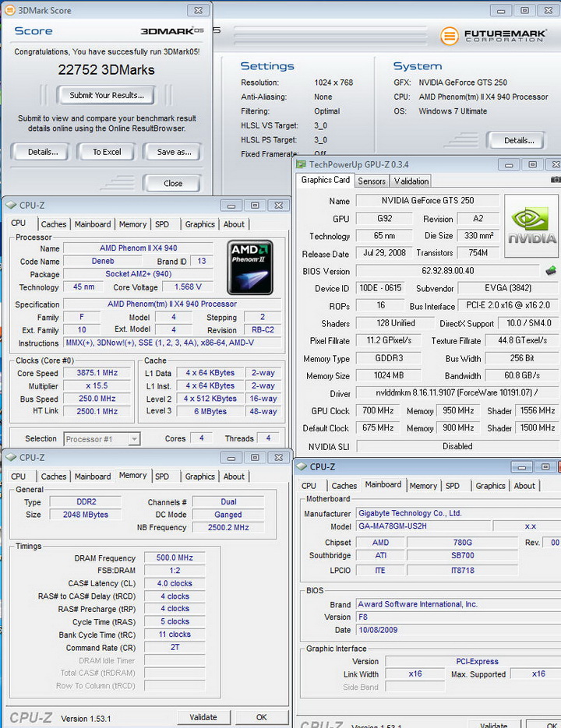Click the GPU Clock value 700 MHz
Screen dimensions: 561x728
378,410
